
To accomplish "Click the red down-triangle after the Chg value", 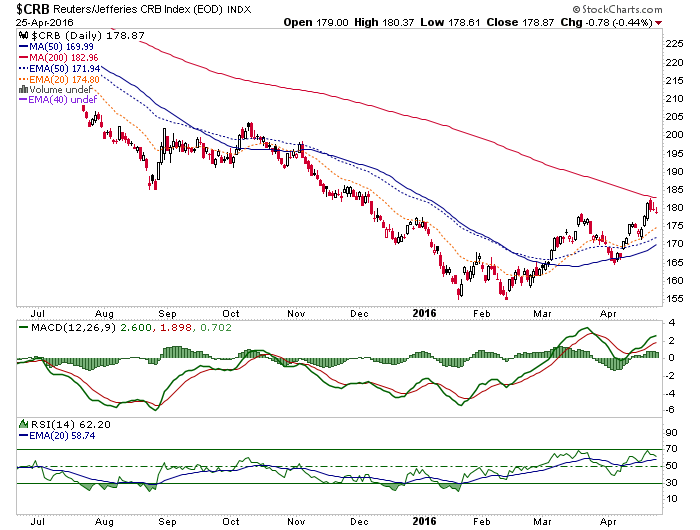I will (659, 23).
